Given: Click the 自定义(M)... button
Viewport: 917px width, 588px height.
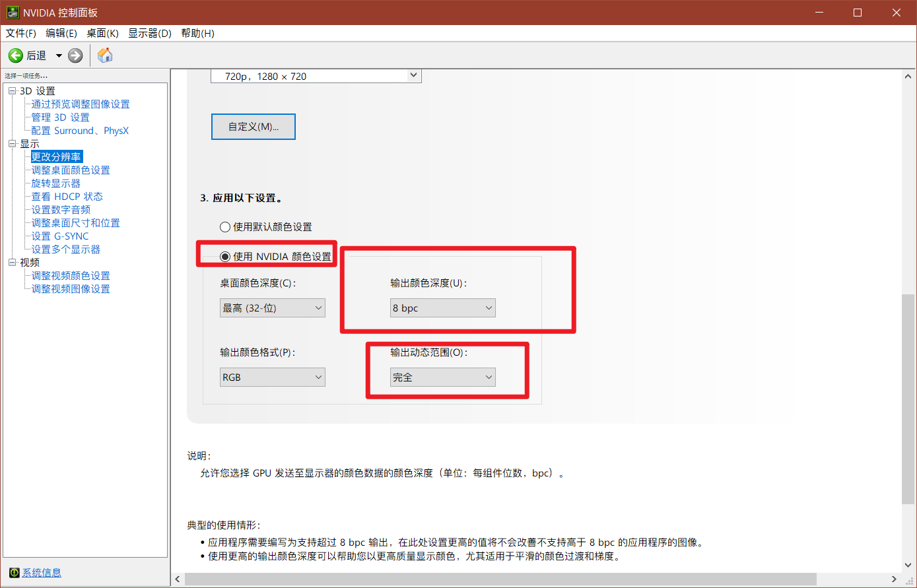Looking at the screenshot, I should click(254, 127).
